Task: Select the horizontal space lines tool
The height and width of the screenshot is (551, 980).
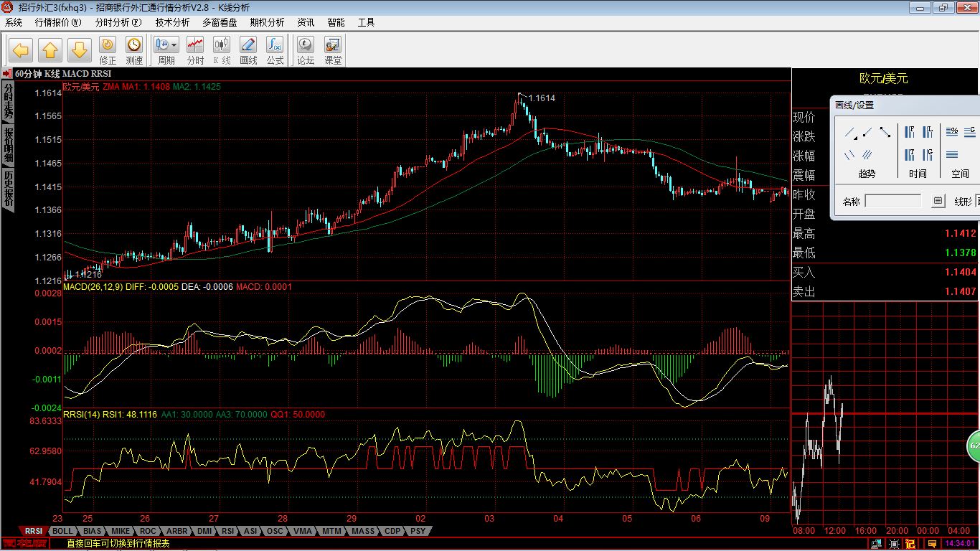Action: click(952, 154)
